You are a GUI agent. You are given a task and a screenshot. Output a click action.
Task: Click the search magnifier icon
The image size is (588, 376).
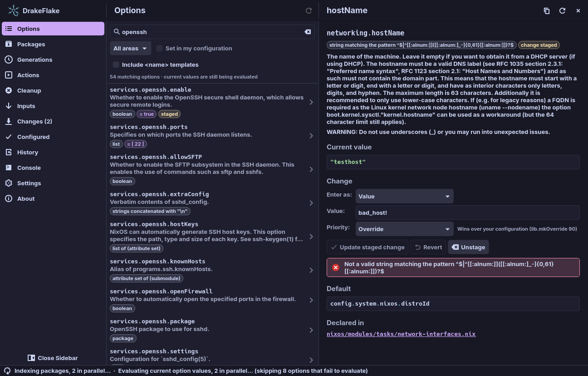(117, 32)
